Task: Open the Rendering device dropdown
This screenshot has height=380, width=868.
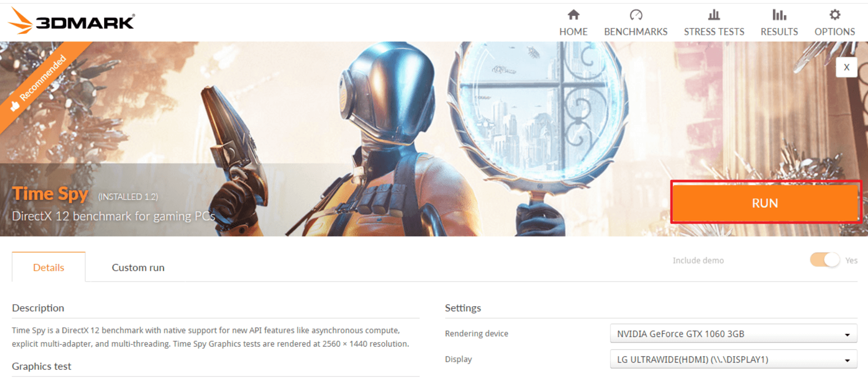Action: click(x=734, y=334)
